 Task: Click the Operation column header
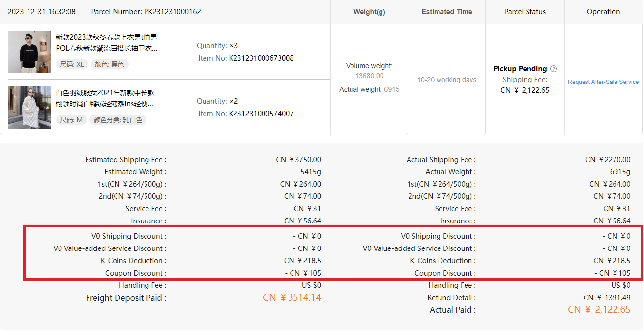coord(603,12)
